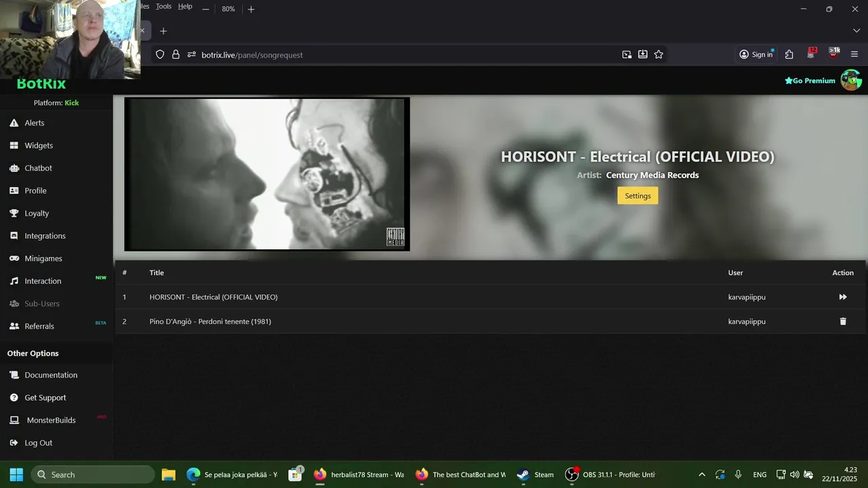Open the Help menu
This screenshot has width=868, height=488.
tap(185, 6)
